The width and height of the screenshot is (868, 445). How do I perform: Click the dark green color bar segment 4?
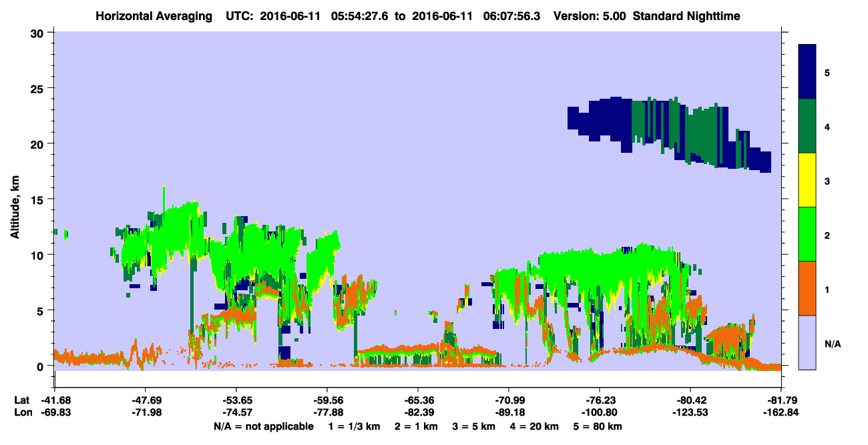pos(807,126)
